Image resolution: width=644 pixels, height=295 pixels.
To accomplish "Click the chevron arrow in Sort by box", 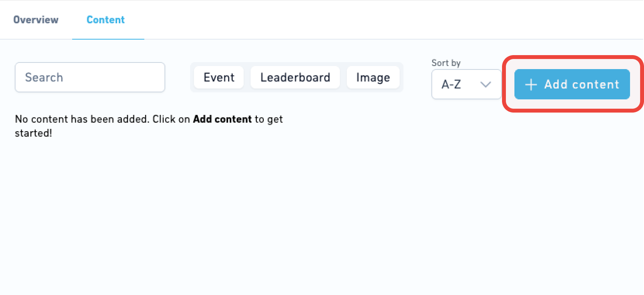I will (485, 84).
